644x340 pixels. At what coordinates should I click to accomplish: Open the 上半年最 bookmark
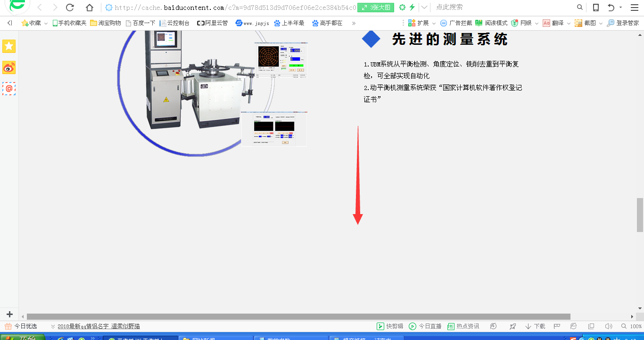point(289,23)
